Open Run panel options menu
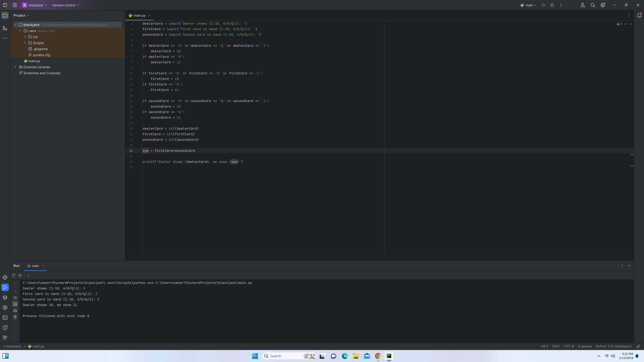The width and height of the screenshot is (644, 362). pos(622,266)
